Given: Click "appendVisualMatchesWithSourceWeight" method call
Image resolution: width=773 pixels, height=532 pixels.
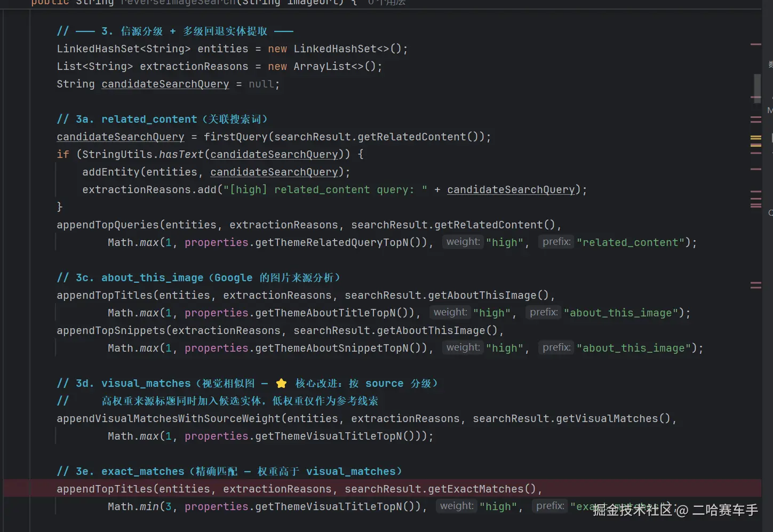Looking at the screenshot, I should tap(169, 418).
